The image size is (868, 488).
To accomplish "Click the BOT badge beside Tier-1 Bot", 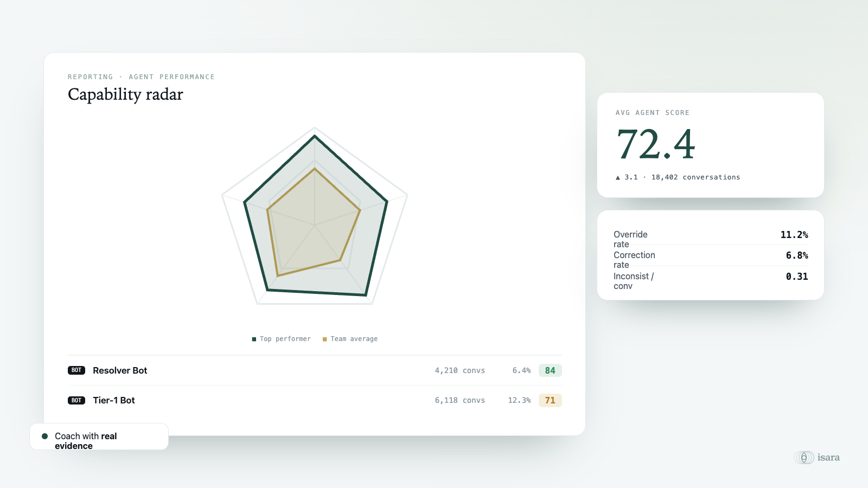I will (76, 400).
